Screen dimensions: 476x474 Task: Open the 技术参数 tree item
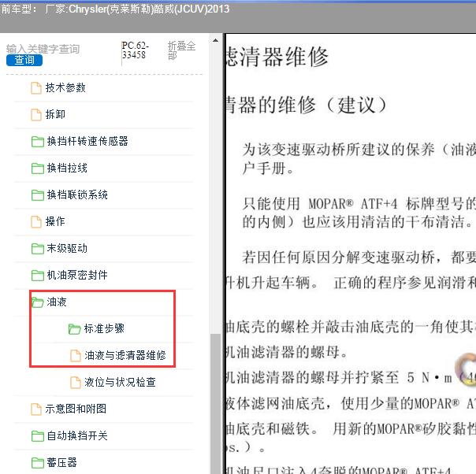pos(65,88)
